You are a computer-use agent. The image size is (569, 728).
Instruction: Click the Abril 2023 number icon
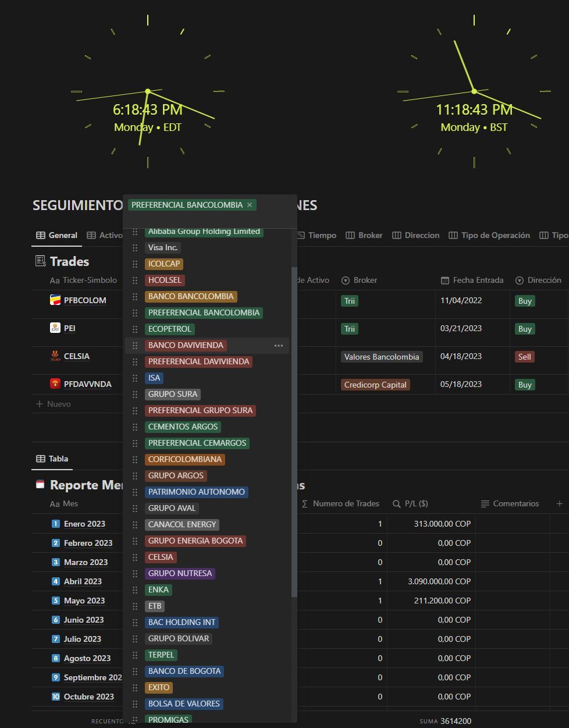56,581
